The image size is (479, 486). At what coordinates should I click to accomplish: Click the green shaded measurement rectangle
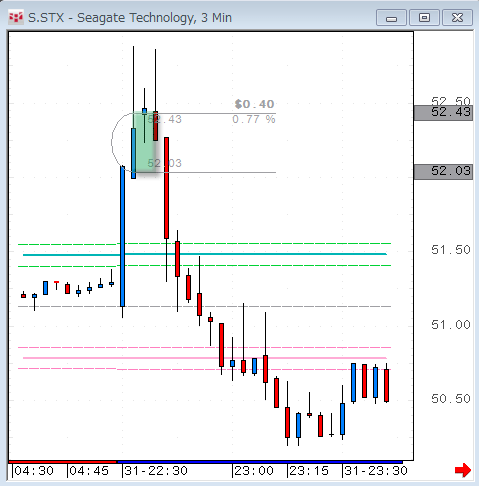[145, 143]
